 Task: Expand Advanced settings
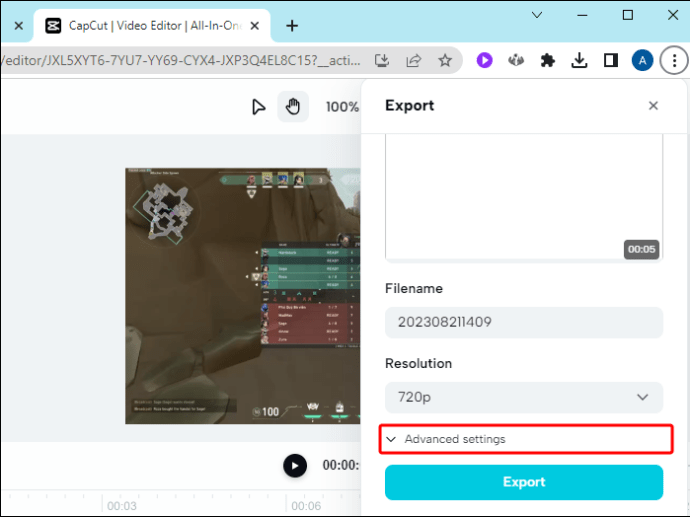[526, 439]
